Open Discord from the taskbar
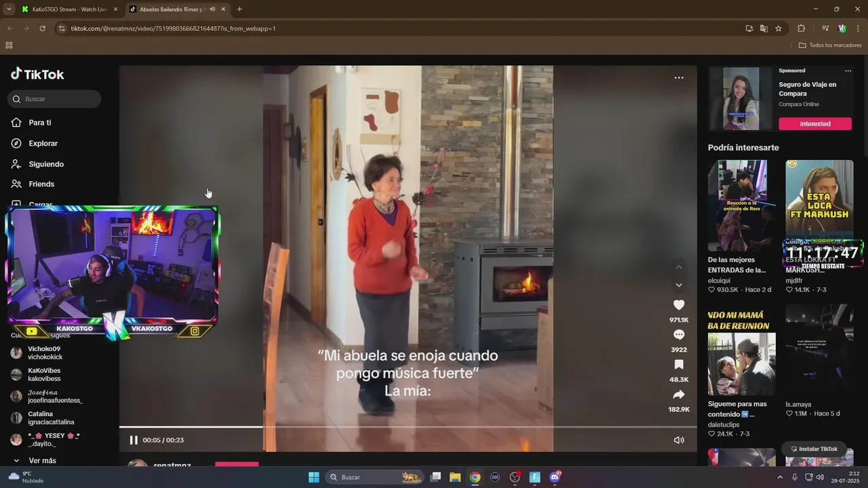 (555, 477)
